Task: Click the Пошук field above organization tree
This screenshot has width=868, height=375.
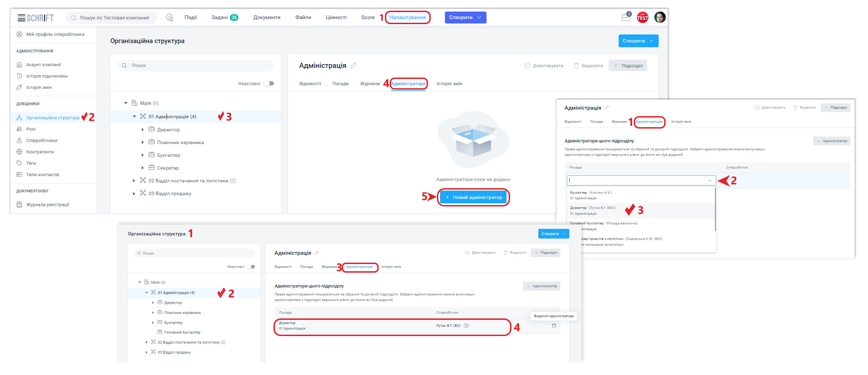Action: pyautogui.click(x=195, y=65)
